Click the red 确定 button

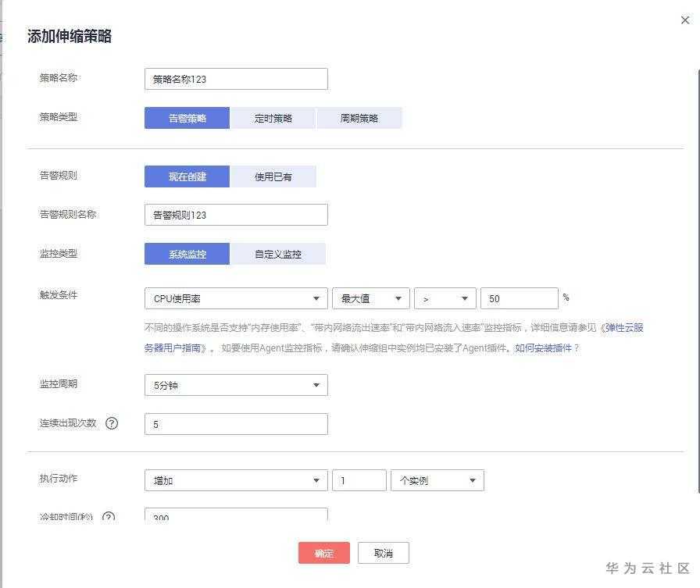(324, 553)
